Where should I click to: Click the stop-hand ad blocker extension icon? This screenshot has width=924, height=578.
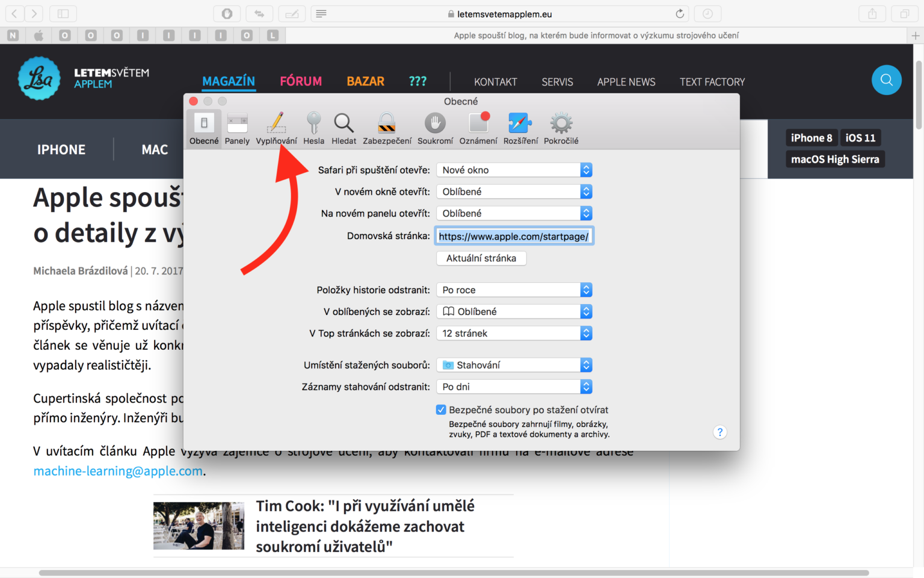(227, 13)
